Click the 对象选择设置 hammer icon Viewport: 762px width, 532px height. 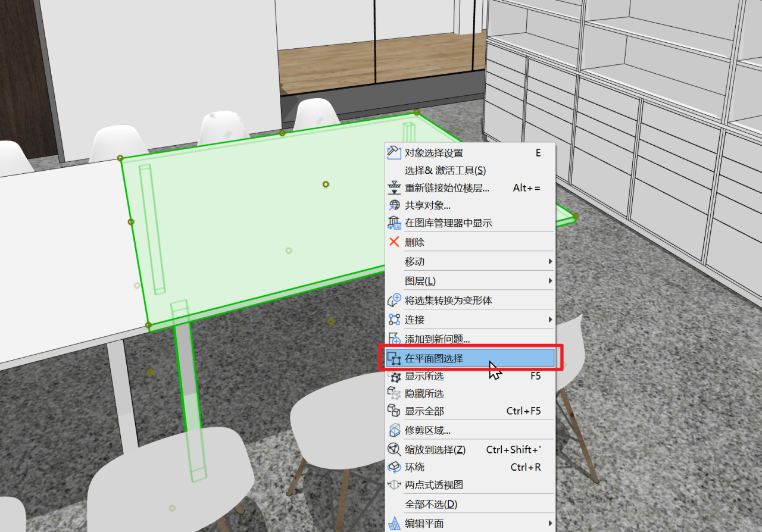(394, 152)
